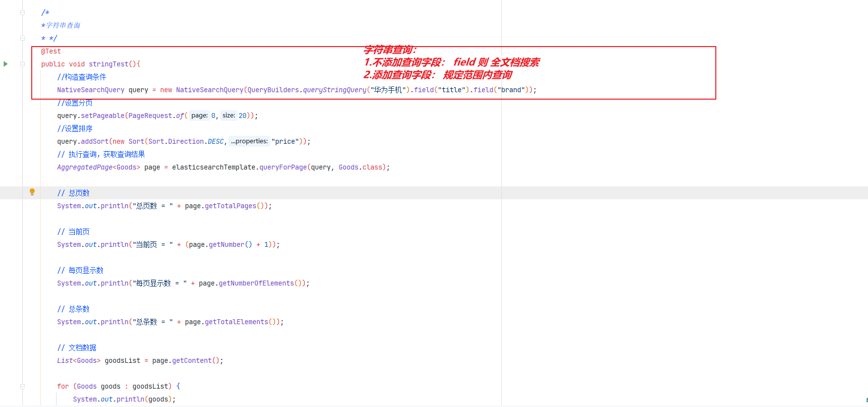The image size is (868, 407).
Task: Collapse the stringTest method body
Action: (x=22, y=64)
